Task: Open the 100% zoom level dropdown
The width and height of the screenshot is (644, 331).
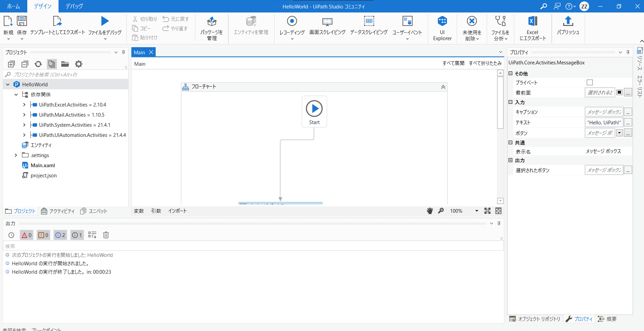Action: pos(476,211)
